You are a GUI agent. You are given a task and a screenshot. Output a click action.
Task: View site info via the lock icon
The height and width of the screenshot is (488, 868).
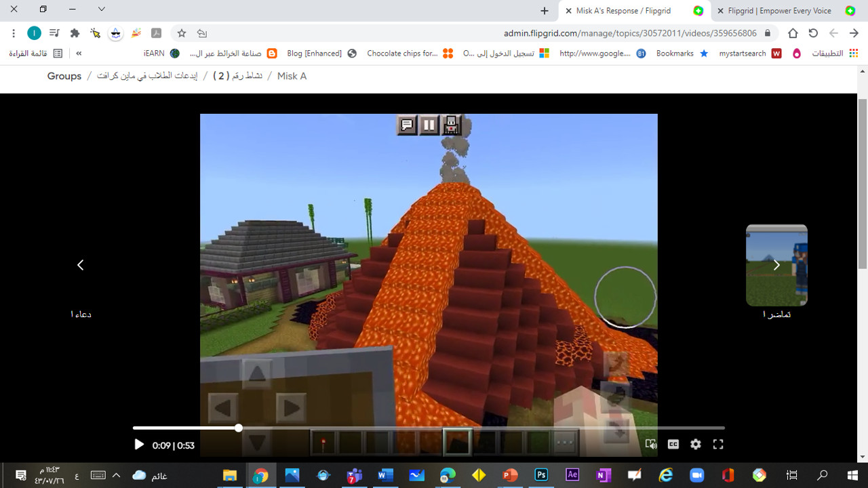[x=768, y=33]
